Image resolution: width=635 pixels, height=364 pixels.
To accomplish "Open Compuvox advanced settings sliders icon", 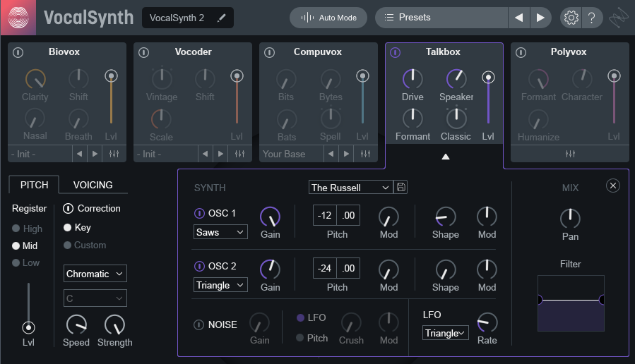I will (365, 154).
